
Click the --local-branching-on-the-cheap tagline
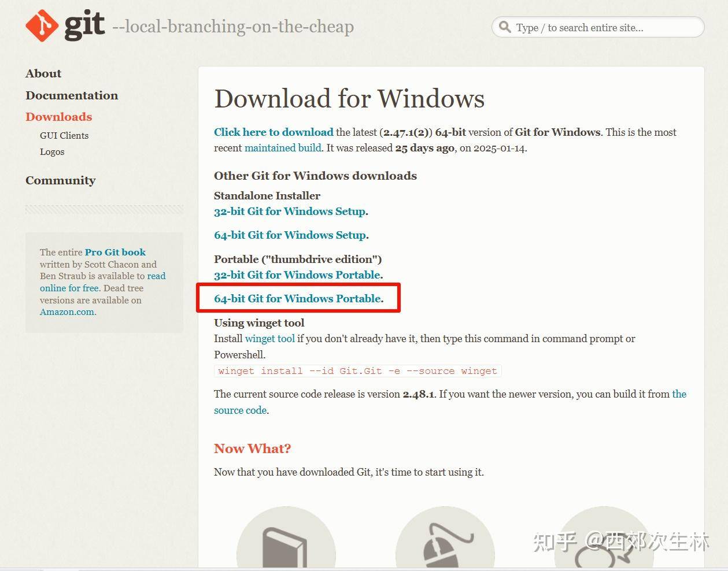tap(233, 27)
